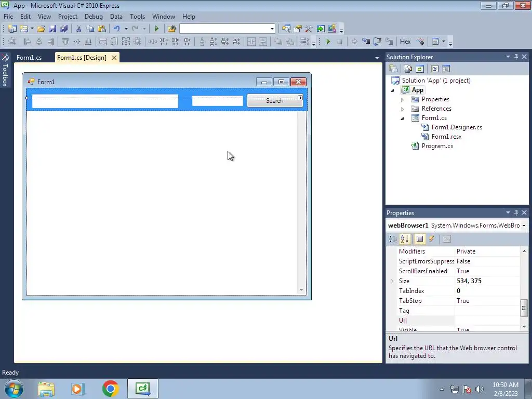Image resolution: width=532 pixels, height=399 pixels.
Task: Click the Add New Item icon
Action: (x=24, y=29)
